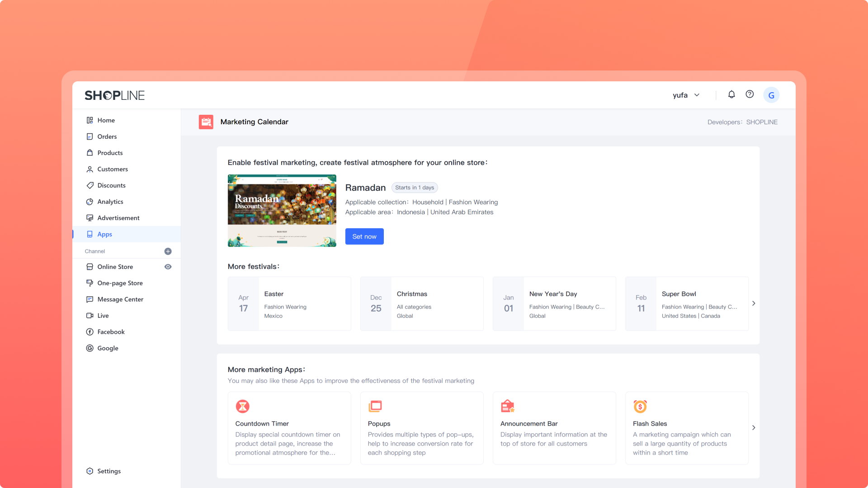Click the Marketing Calendar app icon

click(206, 122)
